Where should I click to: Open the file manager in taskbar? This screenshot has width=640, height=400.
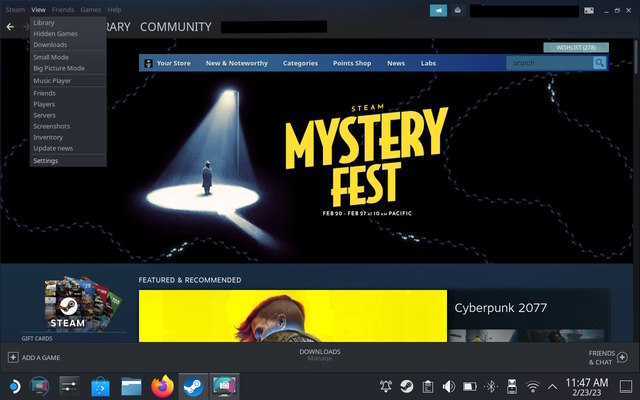tap(131, 386)
